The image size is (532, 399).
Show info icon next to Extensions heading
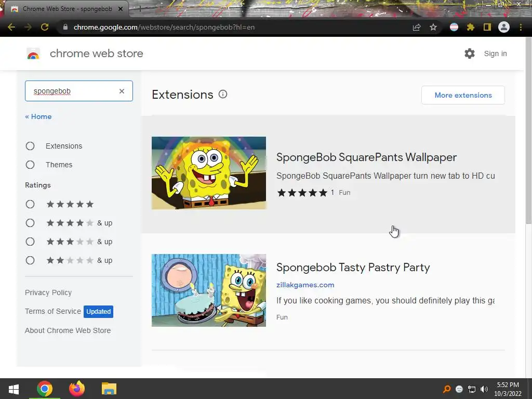223,95
